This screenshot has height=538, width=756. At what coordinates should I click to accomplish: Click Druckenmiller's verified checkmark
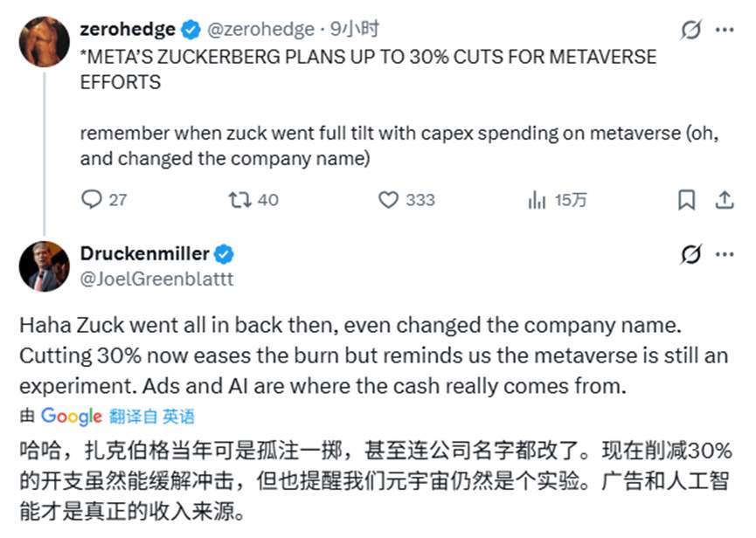(223, 254)
